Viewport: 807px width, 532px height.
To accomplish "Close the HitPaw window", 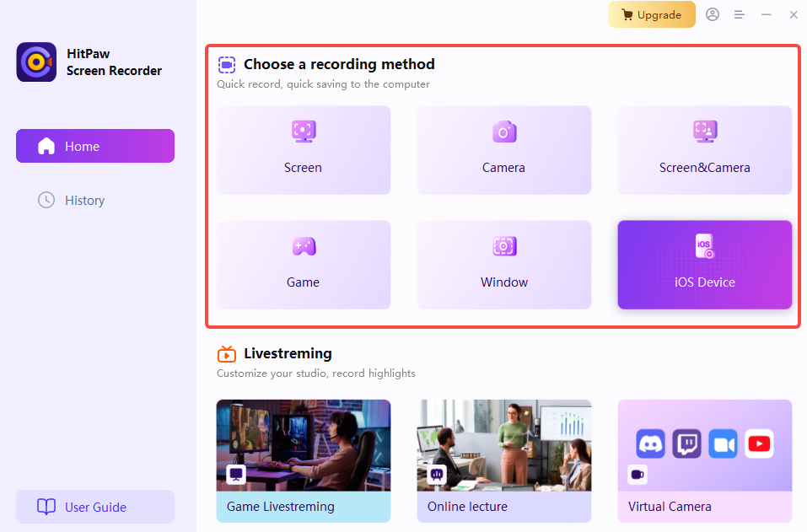I will click(794, 15).
